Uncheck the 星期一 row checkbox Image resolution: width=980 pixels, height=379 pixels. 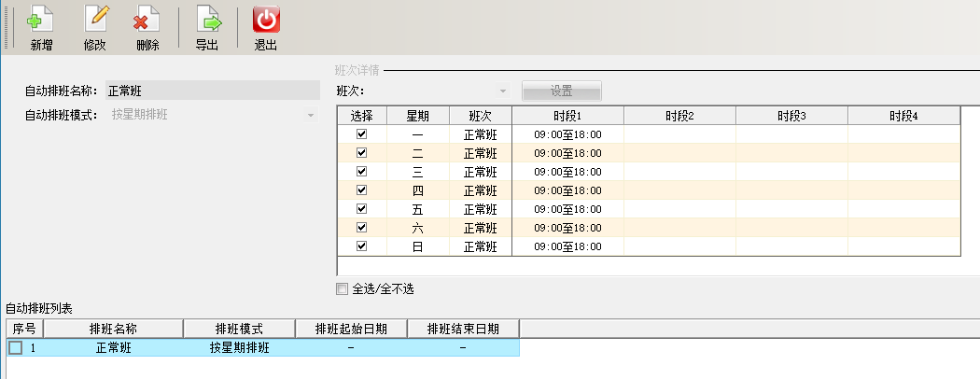(x=362, y=134)
